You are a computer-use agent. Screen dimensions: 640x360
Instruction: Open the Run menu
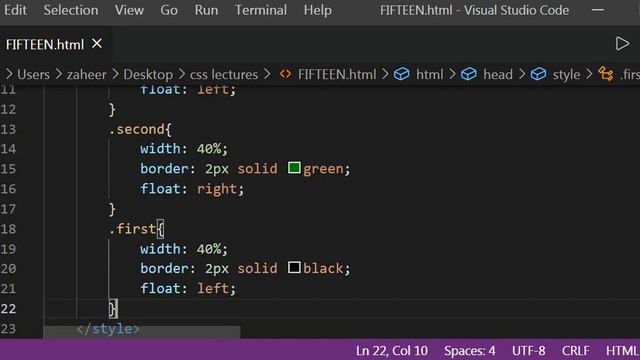(x=206, y=10)
